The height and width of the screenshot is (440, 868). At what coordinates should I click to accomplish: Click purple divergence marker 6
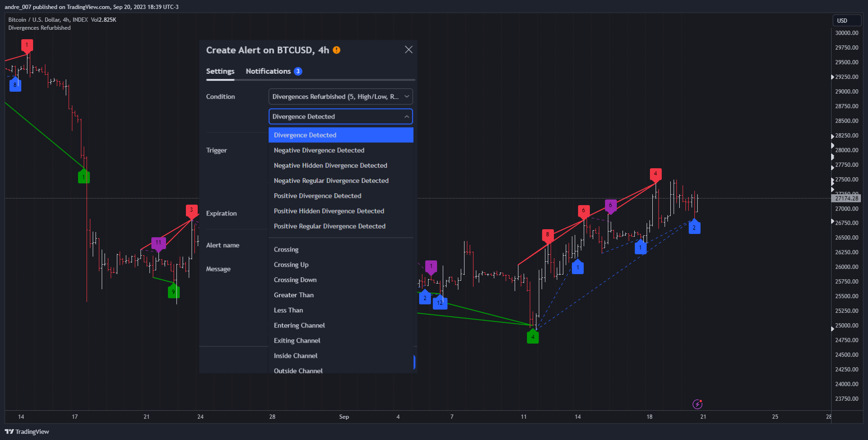click(611, 206)
